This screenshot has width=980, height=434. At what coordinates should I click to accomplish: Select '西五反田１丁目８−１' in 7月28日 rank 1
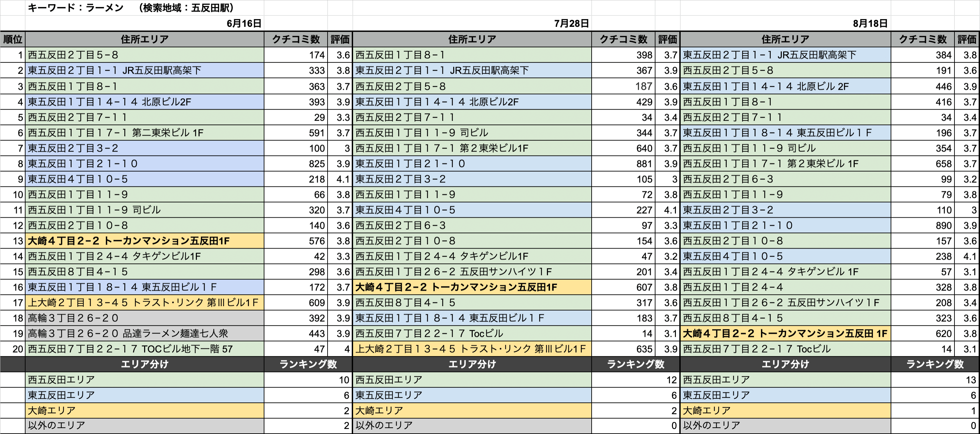(472, 55)
